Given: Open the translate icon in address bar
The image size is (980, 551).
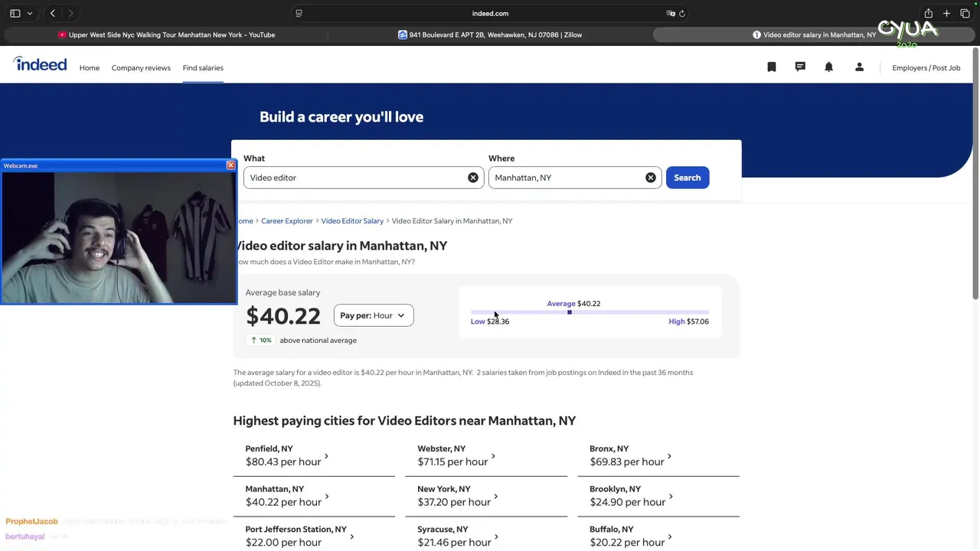Looking at the screenshot, I should [x=671, y=13].
